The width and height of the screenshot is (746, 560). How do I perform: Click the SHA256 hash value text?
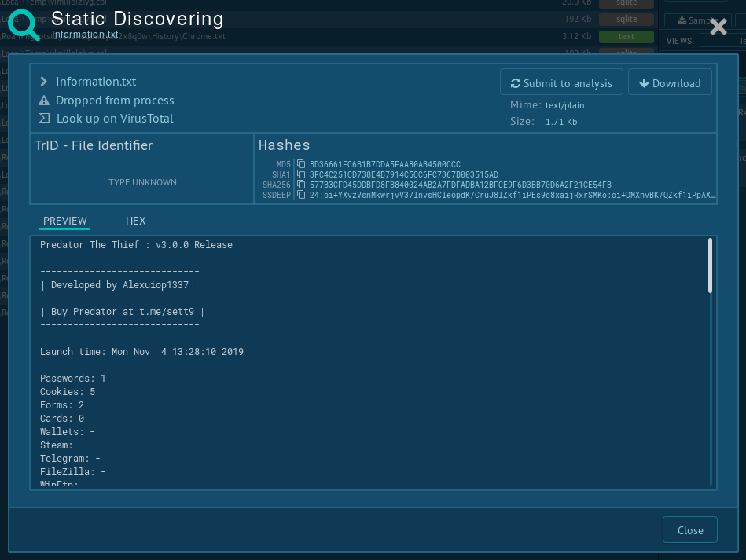pos(460,185)
